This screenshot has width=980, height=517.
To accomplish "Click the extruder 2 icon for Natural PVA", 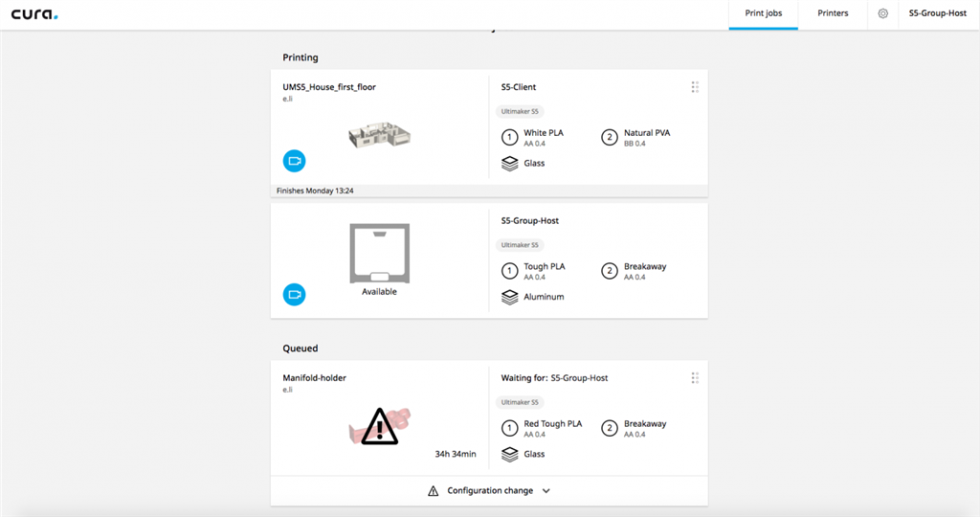I will pyautogui.click(x=610, y=137).
